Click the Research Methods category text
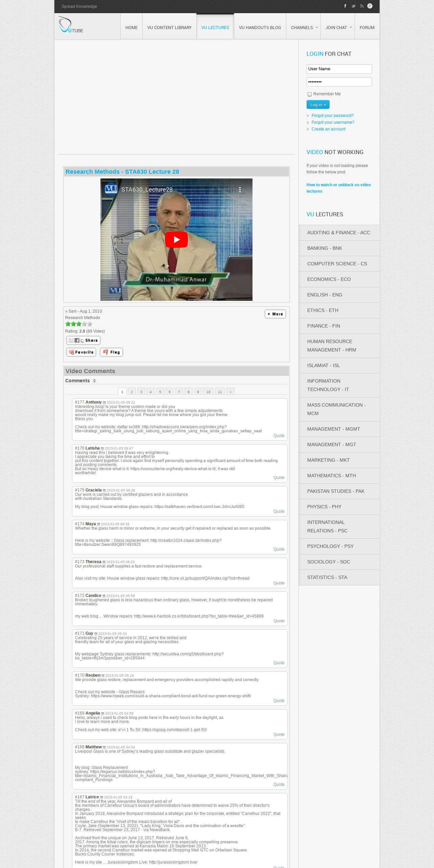The image size is (434, 868). click(x=82, y=318)
